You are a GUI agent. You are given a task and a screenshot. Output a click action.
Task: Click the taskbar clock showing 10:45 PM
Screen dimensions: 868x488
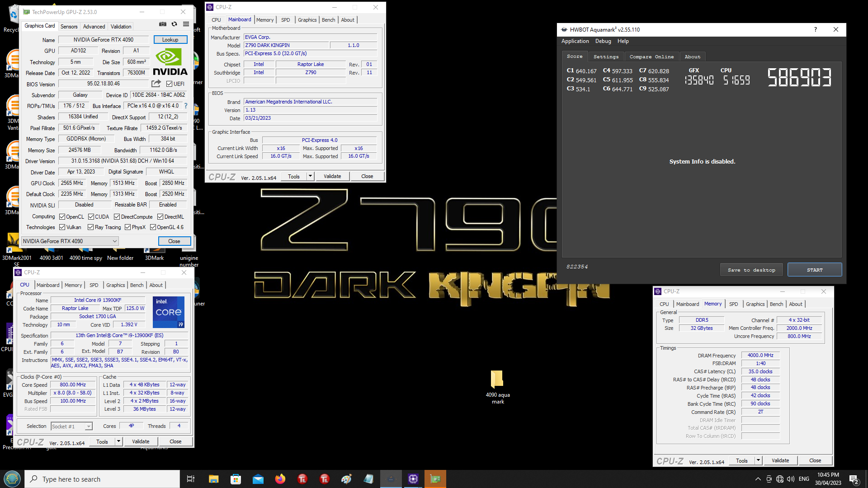click(x=828, y=479)
